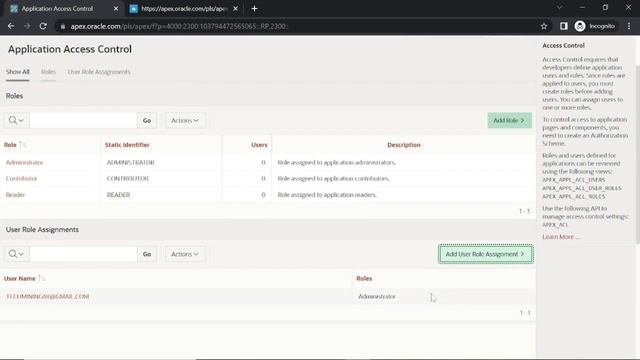640x360 pixels.
Task: Click Add User Role Assignment button
Action: point(485,254)
